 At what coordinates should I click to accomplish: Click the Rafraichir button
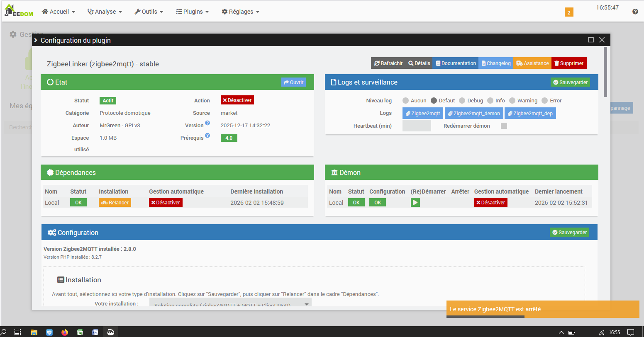click(x=388, y=63)
